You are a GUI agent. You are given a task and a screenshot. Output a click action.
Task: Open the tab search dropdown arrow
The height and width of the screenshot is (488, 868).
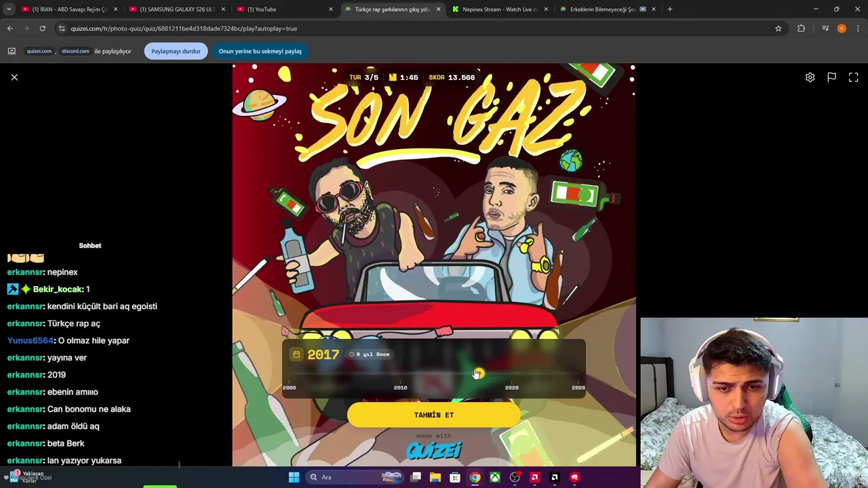[x=9, y=9]
